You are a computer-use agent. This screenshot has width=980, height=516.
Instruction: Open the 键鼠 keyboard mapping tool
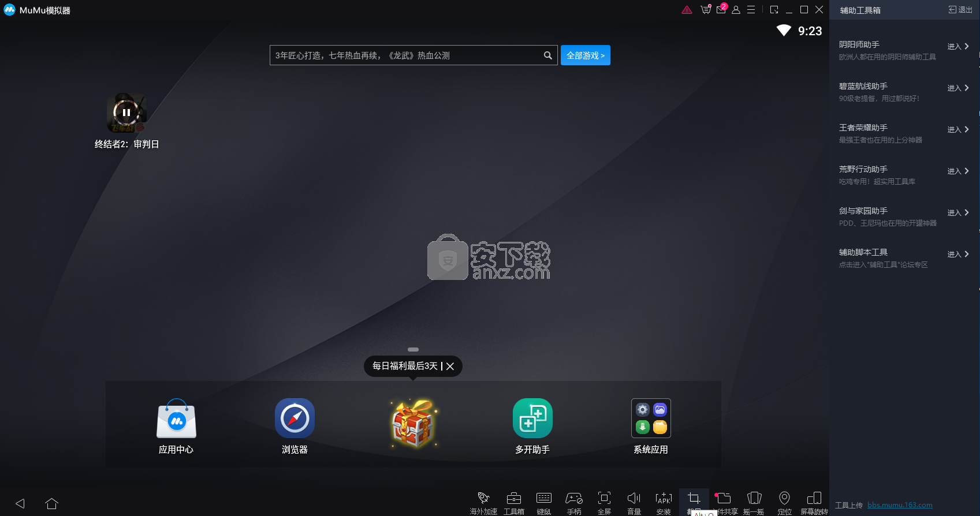click(544, 498)
